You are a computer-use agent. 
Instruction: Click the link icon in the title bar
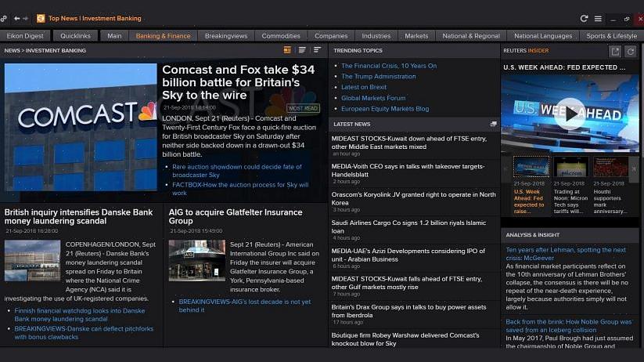click(x=3, y=19)
